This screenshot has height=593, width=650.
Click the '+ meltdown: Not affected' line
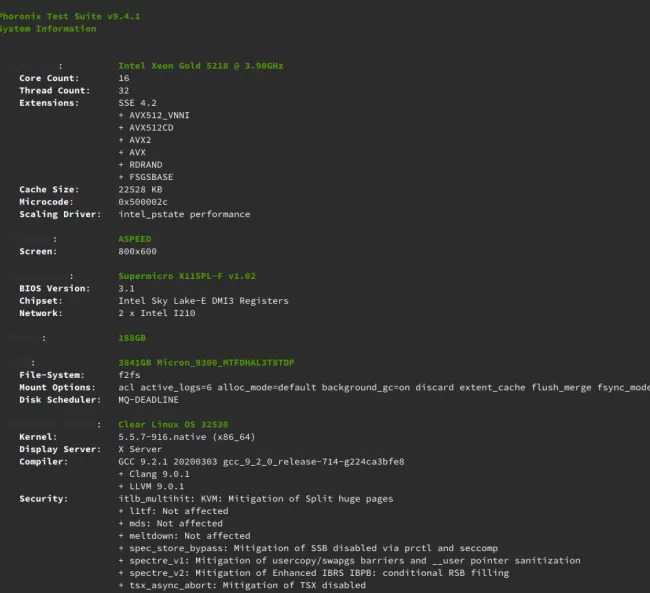point(184,536)
